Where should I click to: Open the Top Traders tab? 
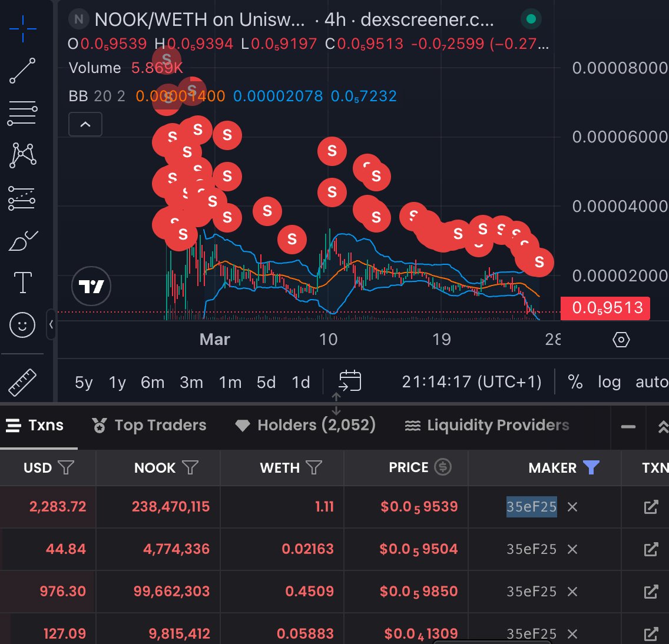point(150,425)
